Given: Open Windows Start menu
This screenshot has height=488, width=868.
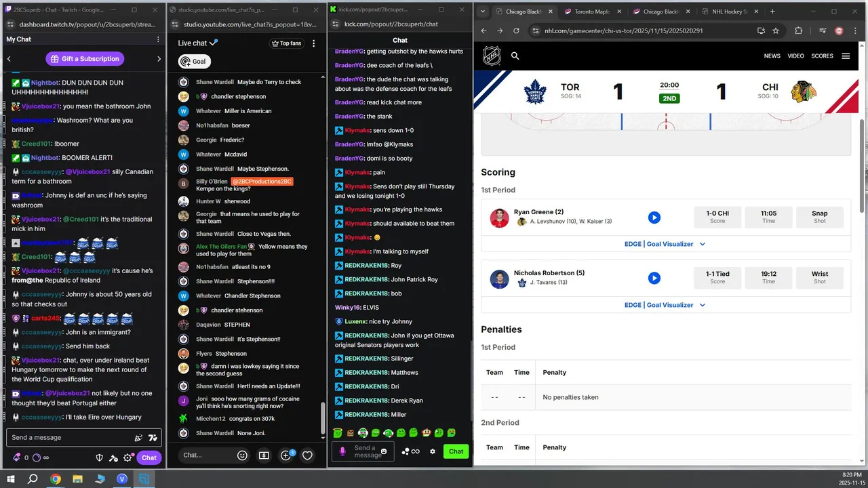Looking at the screenshot, I should tap(11, 479).
